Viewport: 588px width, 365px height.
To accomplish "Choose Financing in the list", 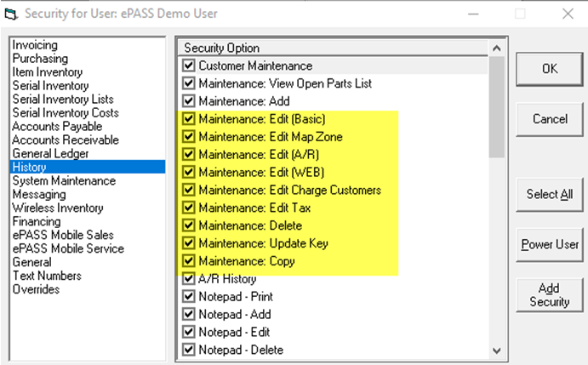I will tap(37, 221).
